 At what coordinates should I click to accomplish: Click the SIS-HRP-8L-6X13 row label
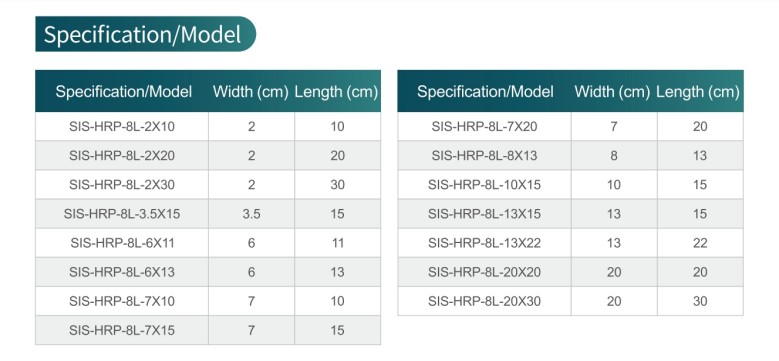tap(122, 272)
